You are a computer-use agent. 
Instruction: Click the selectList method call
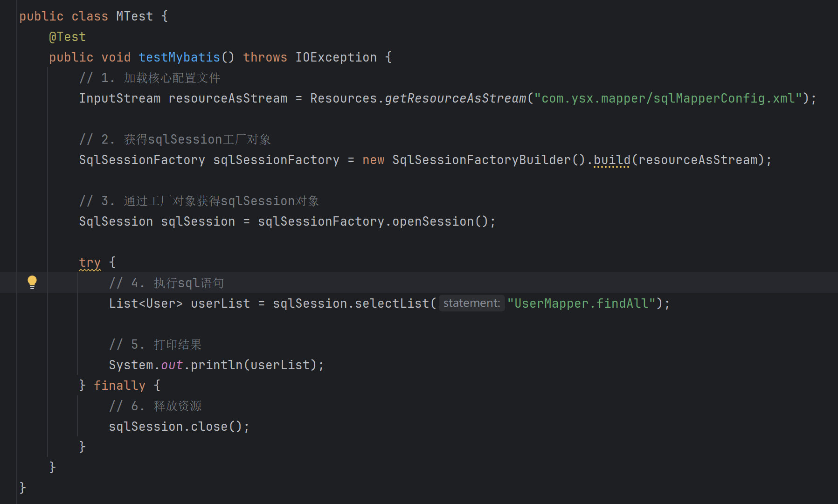(x=392, y=304)
